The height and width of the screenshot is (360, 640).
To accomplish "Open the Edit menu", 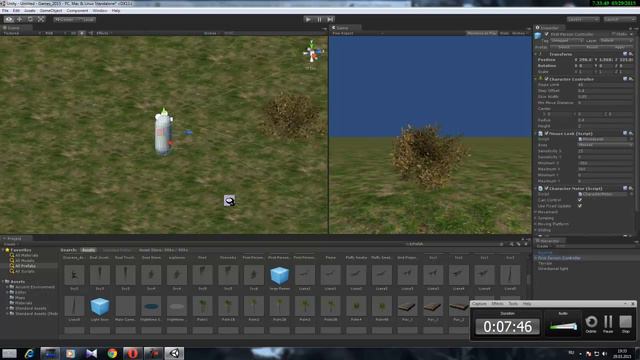I will pos(16,11).
